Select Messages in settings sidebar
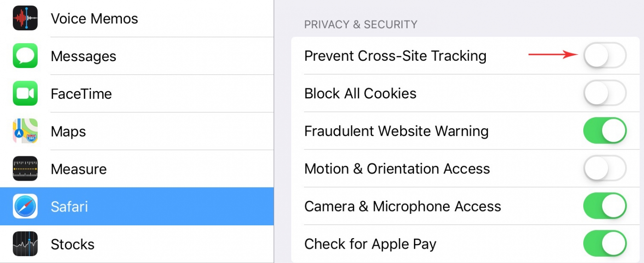 (x=137, y=56)
